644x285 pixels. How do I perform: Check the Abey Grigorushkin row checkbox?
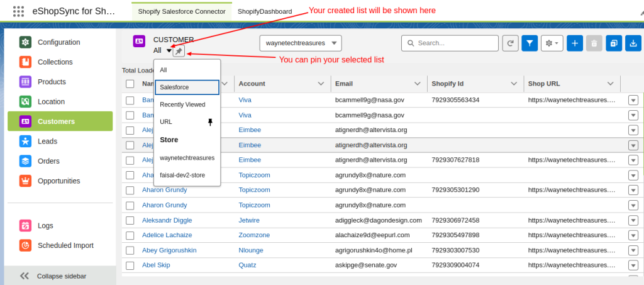(x=130, y=250)
